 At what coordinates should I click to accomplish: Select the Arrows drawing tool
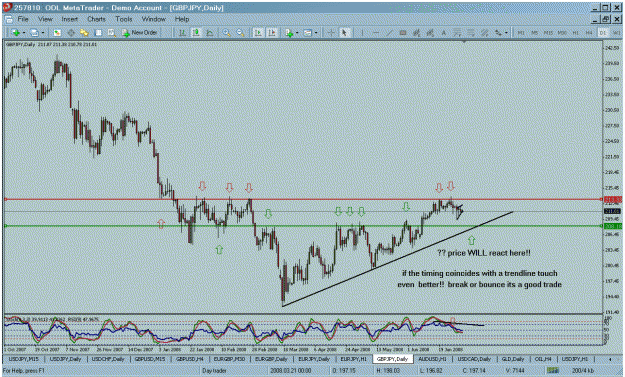pos(498,33)
